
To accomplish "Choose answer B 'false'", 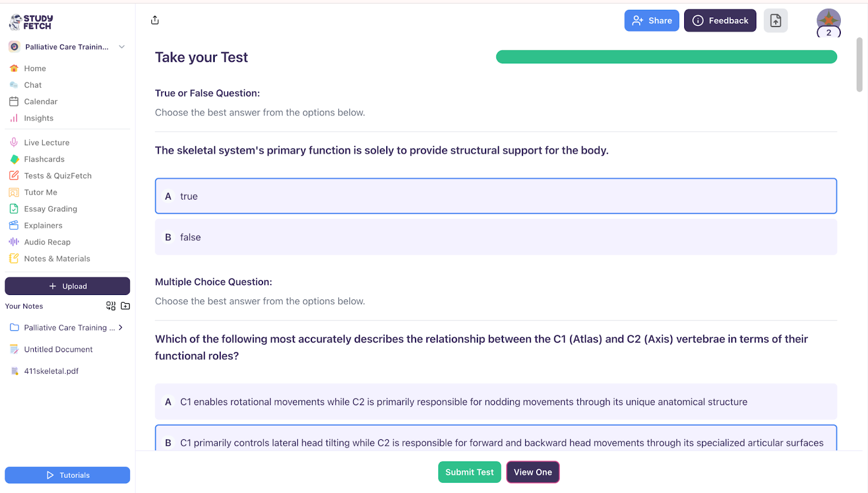I will (x=495, y=237).
